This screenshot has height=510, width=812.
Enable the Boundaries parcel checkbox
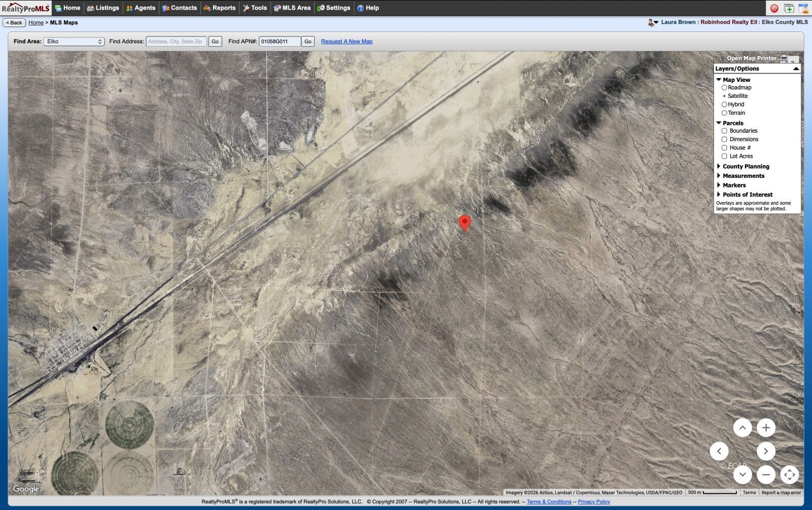725,131
